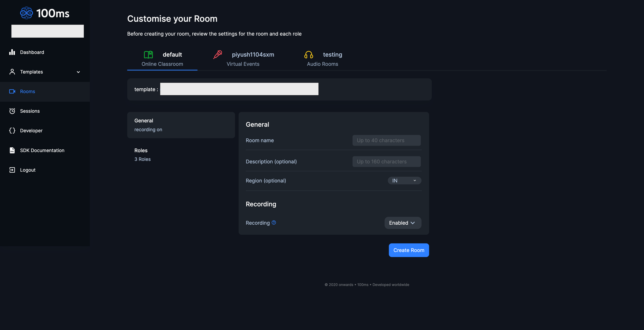
Task: Open the Recording Enabled dropdown
Action: (402, 223)
